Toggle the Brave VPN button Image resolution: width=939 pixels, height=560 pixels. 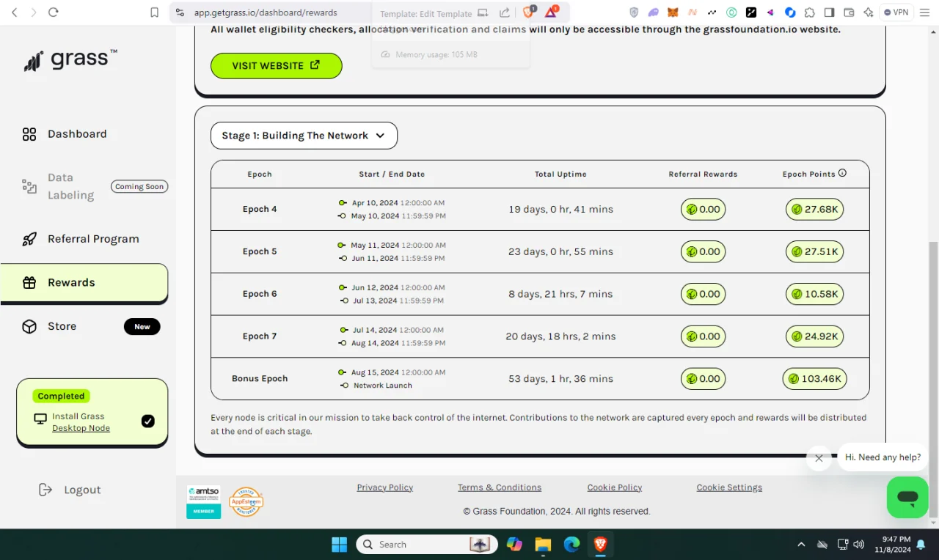(896, 12)
